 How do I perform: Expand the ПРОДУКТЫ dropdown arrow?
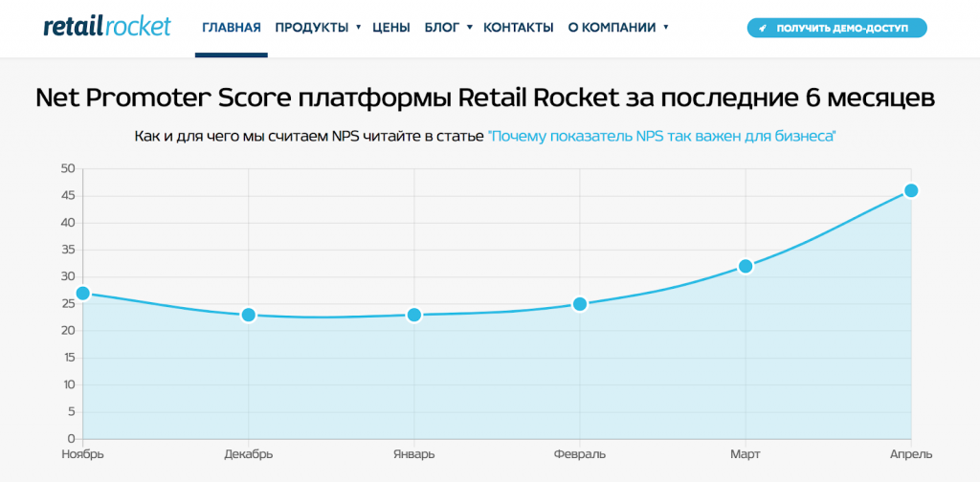tap(358, 28)
